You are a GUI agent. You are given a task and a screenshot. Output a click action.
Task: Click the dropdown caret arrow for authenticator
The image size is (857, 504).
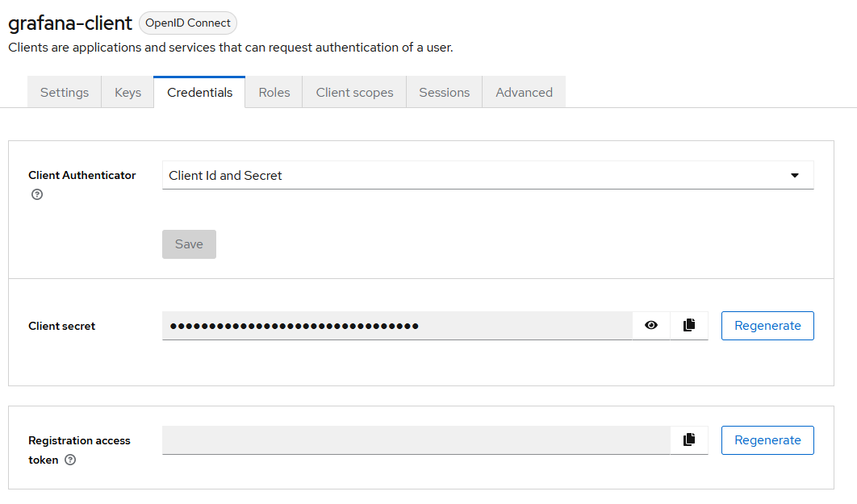[795, 175]
